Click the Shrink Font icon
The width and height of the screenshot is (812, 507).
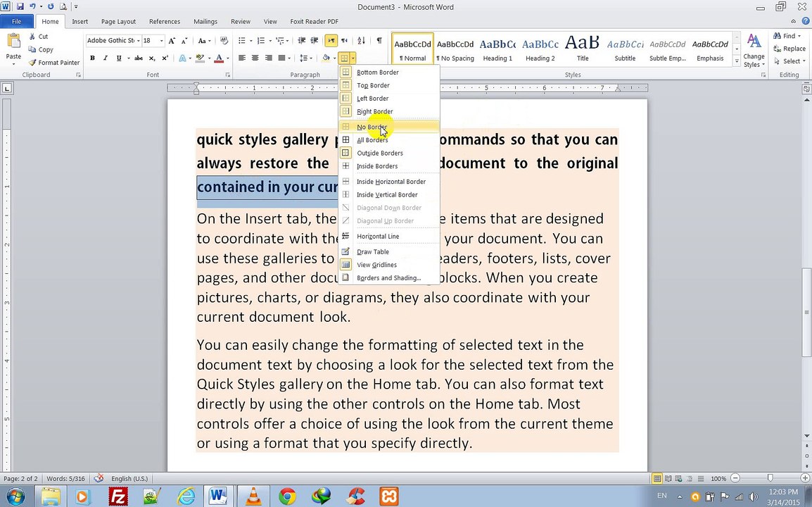pyautogui.click(x=185, y=40)
